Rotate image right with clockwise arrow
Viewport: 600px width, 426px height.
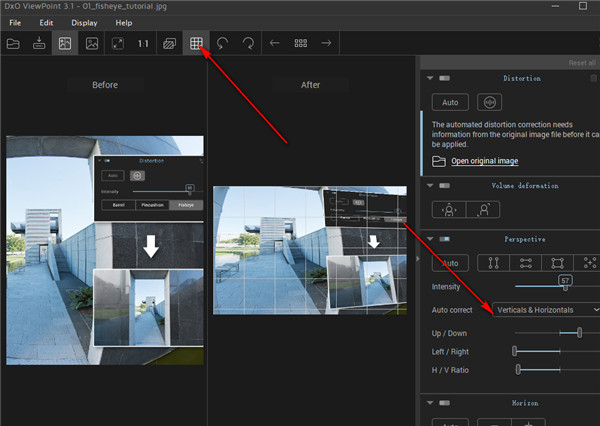247,44
